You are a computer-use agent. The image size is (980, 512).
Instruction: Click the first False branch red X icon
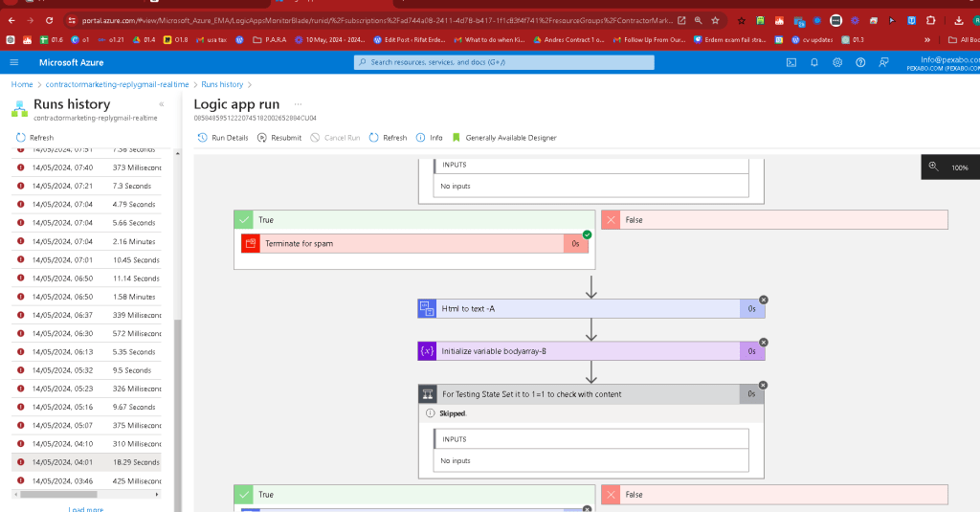[x=612, y=220]
